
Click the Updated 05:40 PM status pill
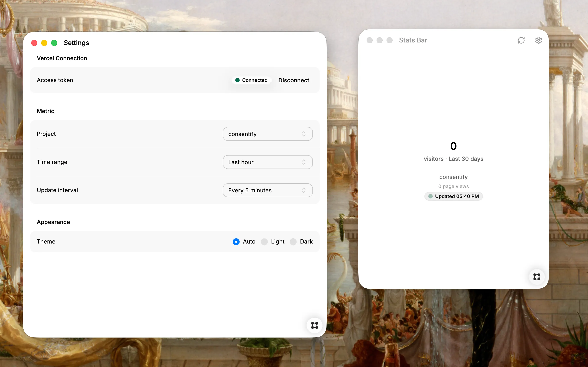(453, 196)
